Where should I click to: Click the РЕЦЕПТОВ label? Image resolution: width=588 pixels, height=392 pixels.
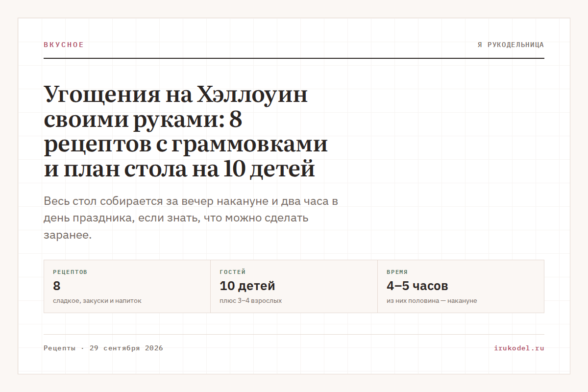70,272
